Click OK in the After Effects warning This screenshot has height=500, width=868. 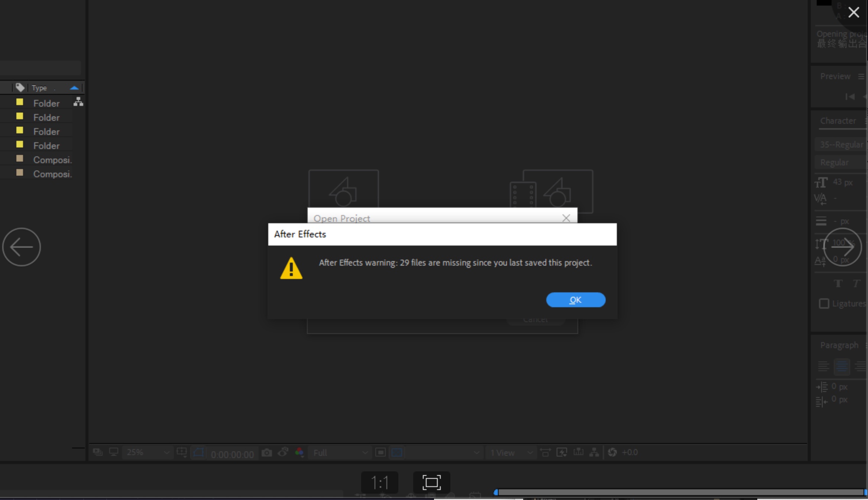click(576, 300)
